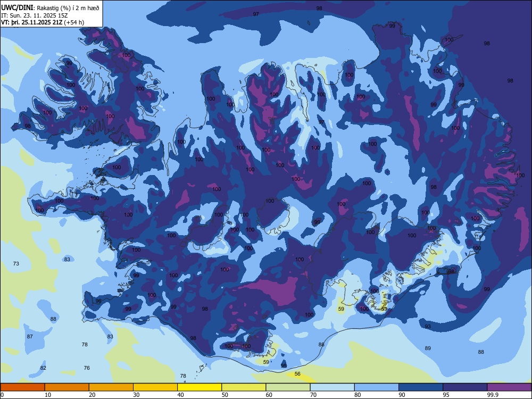Choose the 90–95 blue legend swatch
The width and height of the screenshot is (532, 399).
point(421,387)
